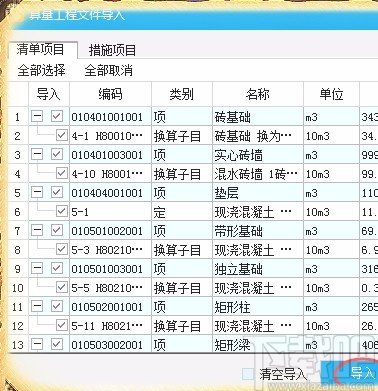Select the 换算子目 cell in row 2
The image size is (378, 391).
tap(182, 136)
